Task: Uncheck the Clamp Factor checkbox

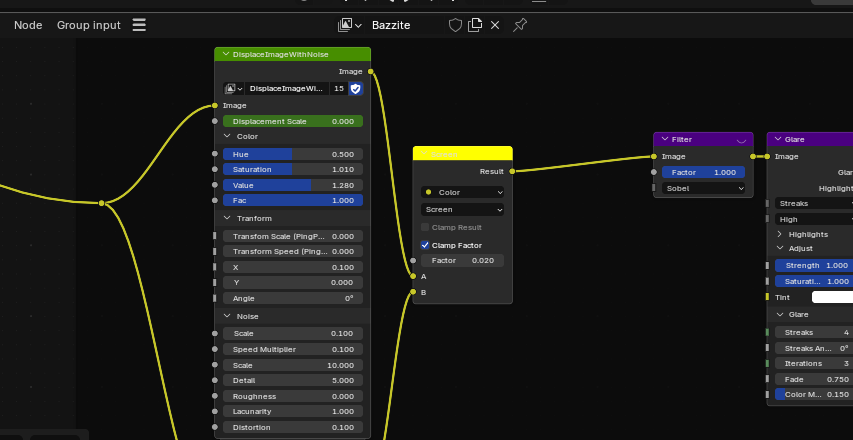Action: pos(425,245)
